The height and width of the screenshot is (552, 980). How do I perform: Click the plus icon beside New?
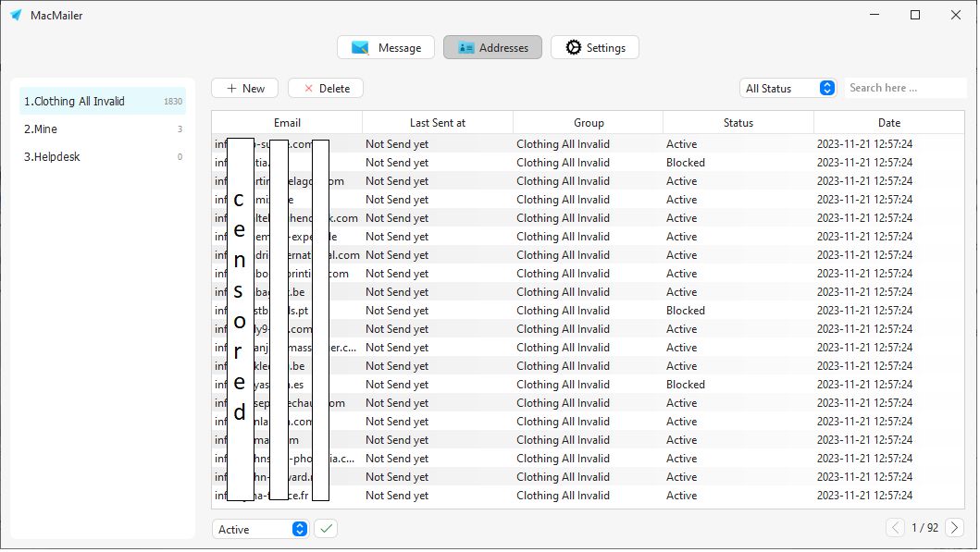pyautogui.click(x=230, y=88)
